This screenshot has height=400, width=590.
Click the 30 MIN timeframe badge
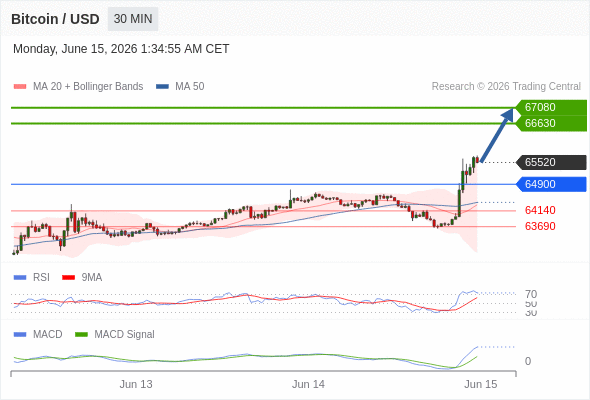[133, 19]
